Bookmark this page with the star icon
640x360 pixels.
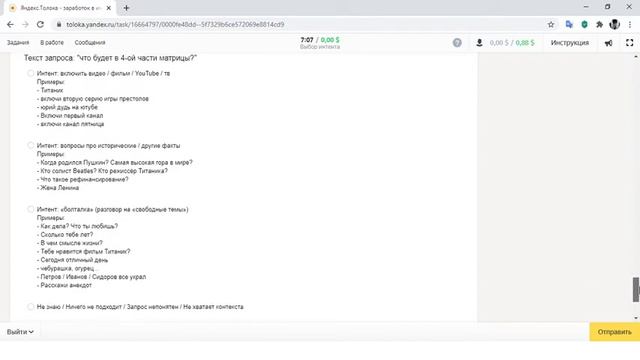pos(551,24)
